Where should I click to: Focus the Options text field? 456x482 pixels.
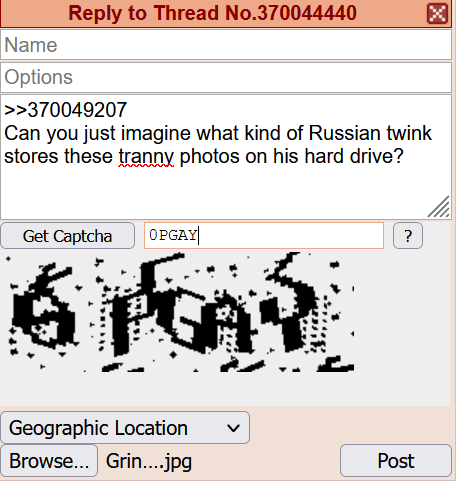click(226, 77)
